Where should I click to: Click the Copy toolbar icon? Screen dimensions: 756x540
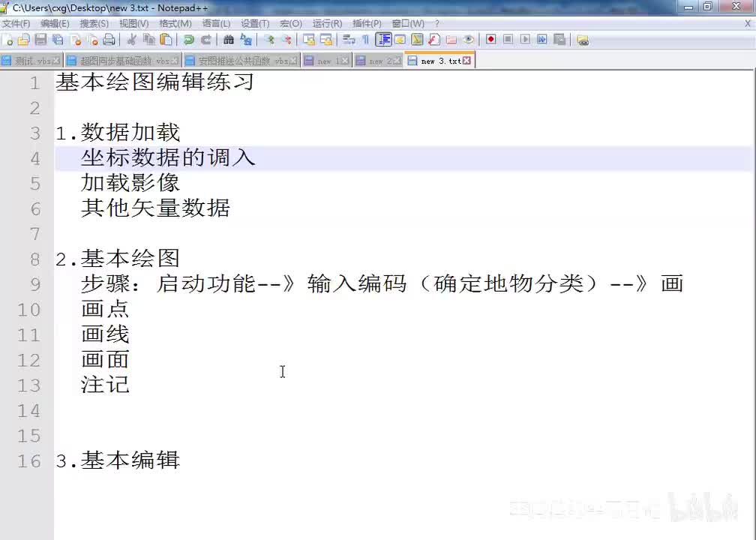click(149, 40)
